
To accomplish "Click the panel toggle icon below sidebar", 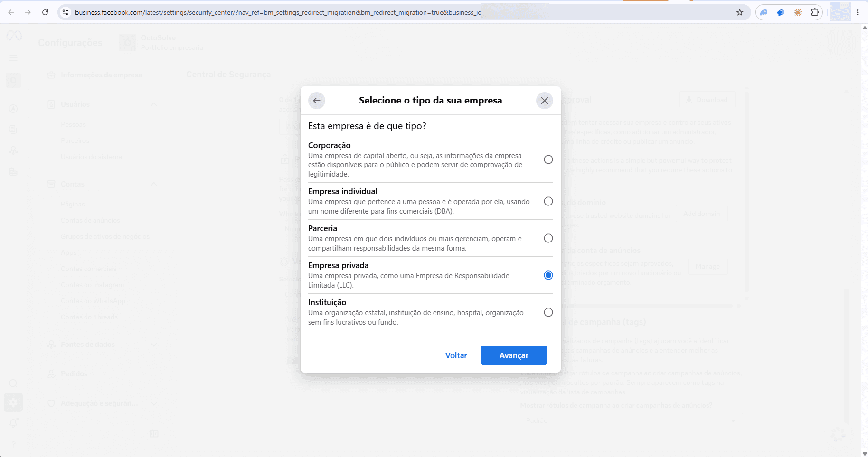I will click(154, 434).
